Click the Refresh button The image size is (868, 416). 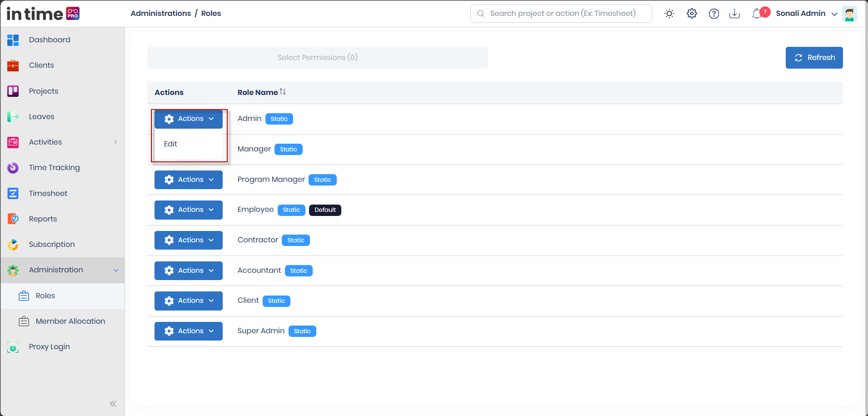[814, 58]
